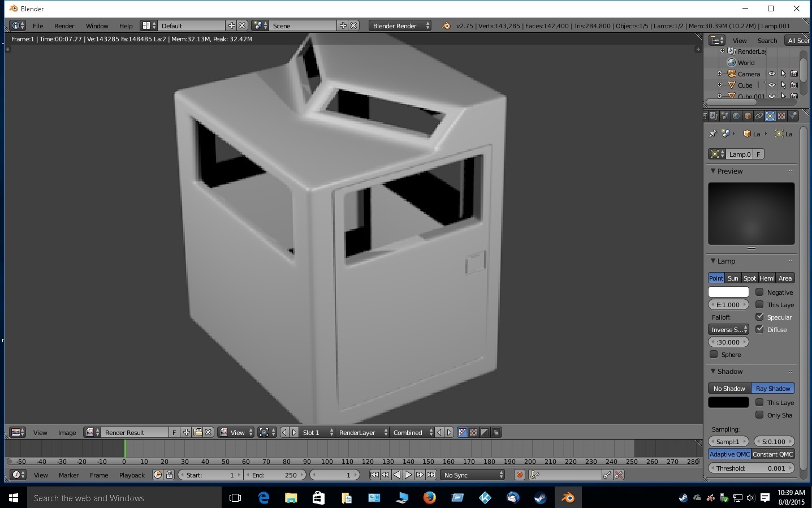Open image file with folder icon

[x=197, y=433]
